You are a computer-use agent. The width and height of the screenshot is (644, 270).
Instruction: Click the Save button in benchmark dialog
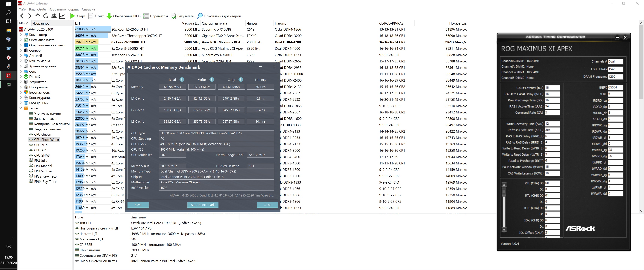138,205
